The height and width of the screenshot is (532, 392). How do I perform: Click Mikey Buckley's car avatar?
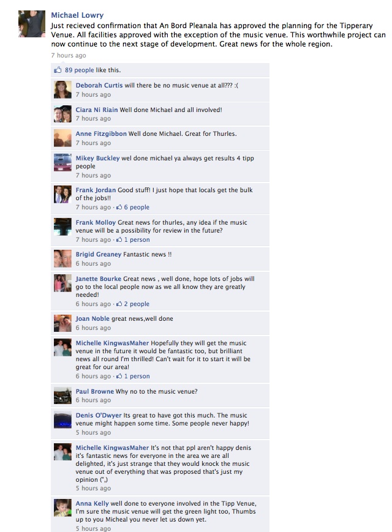pos(63,162)
